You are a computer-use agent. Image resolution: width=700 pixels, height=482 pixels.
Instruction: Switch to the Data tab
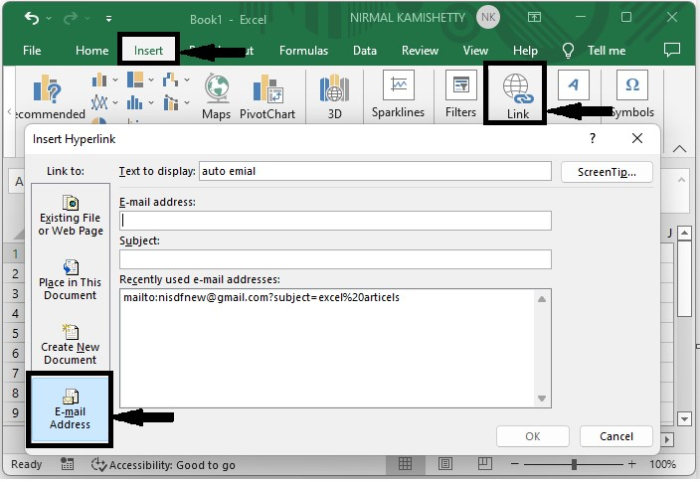click(x=365, y=50)
